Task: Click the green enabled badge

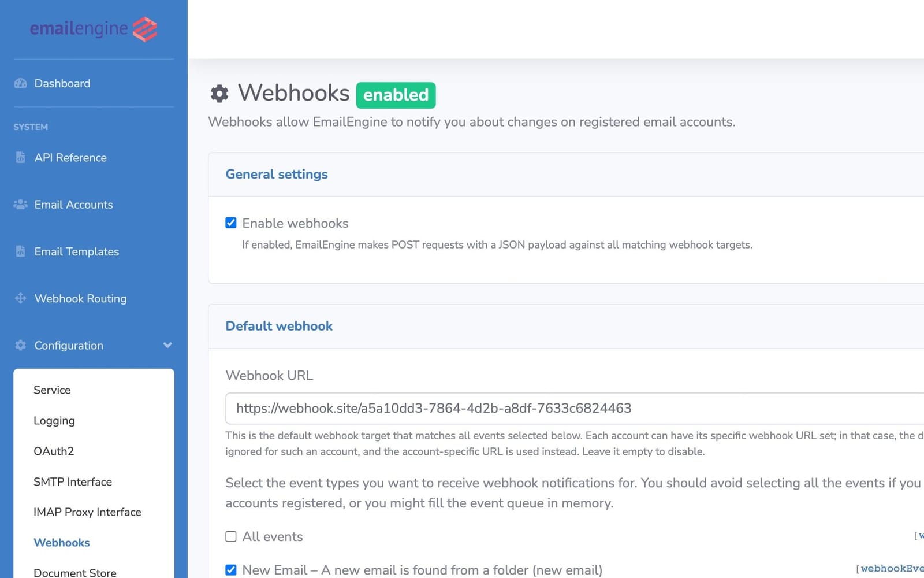Action: pos(396,95)
